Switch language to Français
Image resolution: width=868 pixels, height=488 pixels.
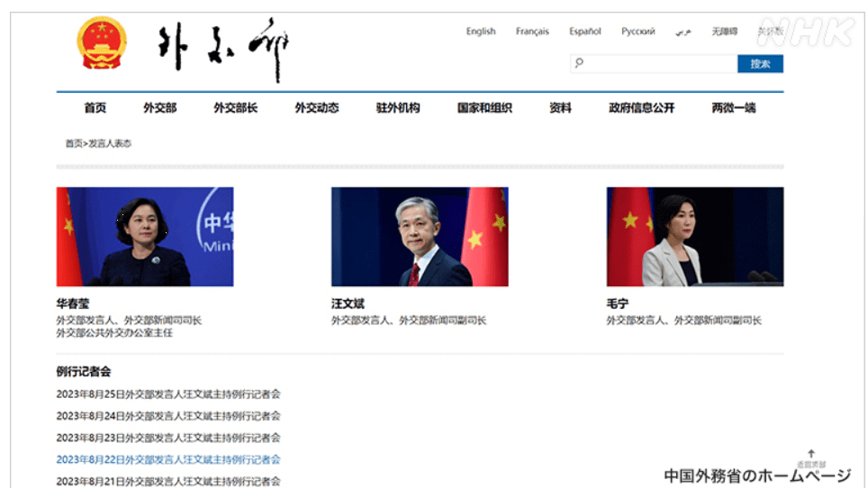point(532,32)
